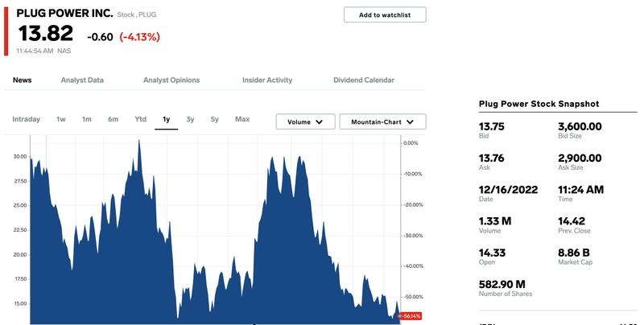Open the News tab
The image size is (644, 325).
(x=23, y=80)
